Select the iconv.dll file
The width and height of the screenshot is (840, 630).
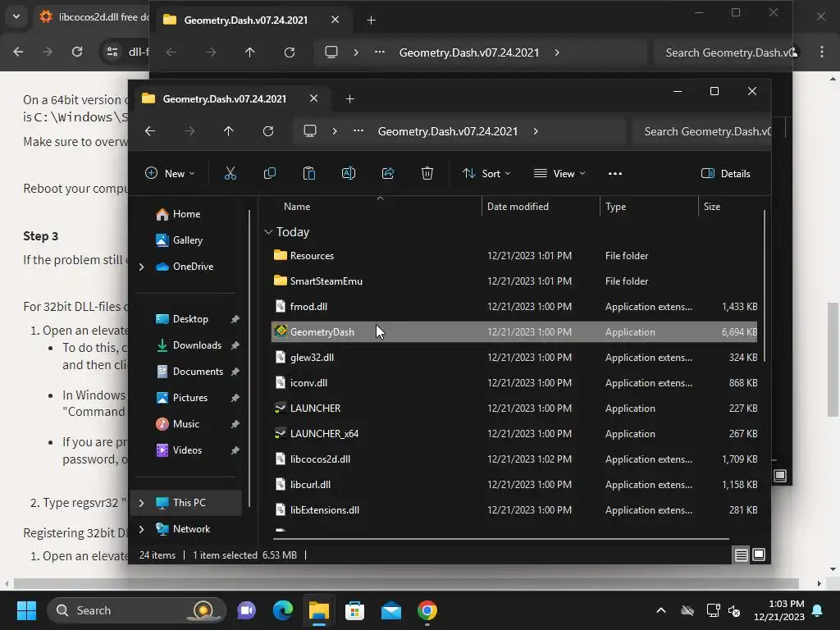(514, 383)
